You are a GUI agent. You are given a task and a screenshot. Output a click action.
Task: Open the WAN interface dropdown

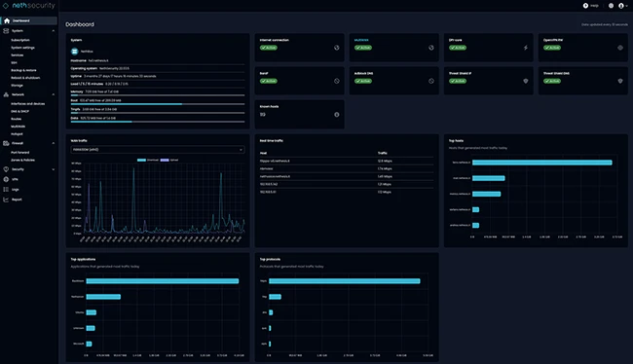pos(158,150)
